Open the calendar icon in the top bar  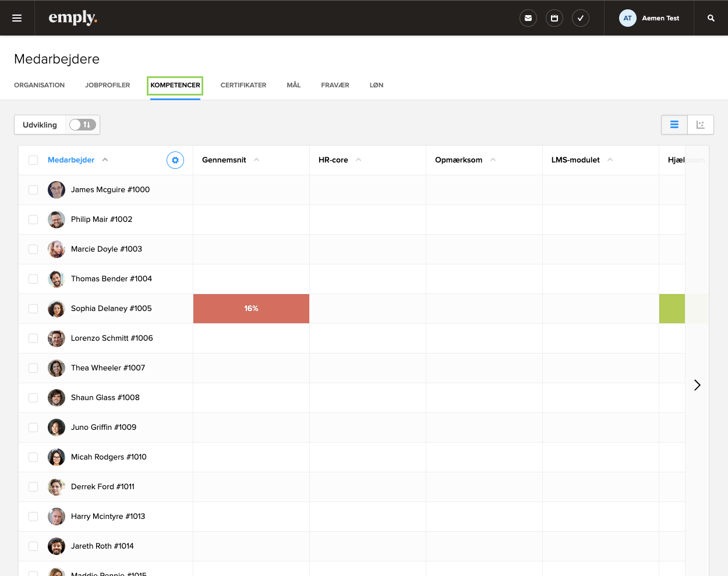click(x=554, y=18)
